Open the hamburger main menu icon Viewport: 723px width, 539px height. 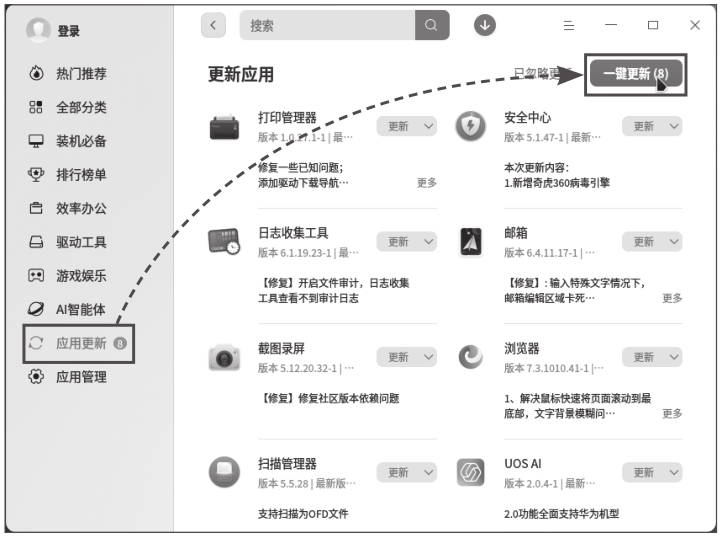(x=569, y=25)
